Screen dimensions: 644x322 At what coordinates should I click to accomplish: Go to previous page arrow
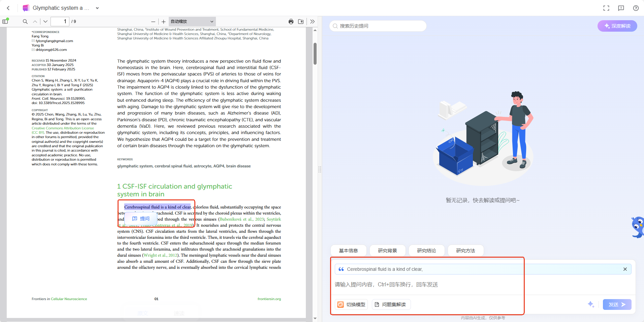tap(35, 22)
